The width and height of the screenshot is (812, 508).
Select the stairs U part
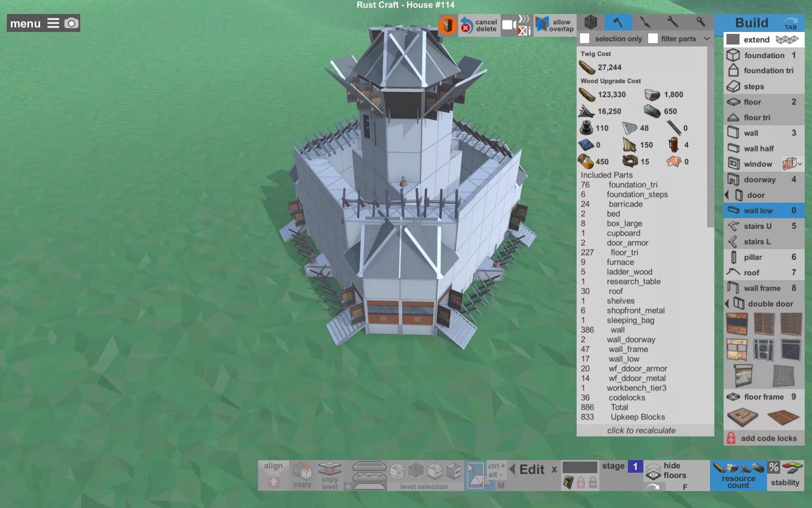(764, 226)
